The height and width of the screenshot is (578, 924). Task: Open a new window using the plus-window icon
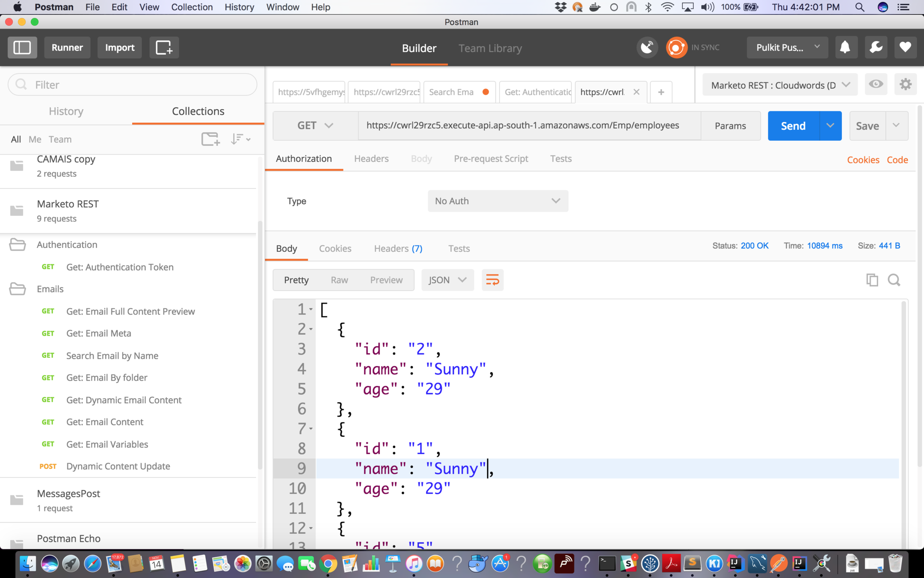pos(164,48)
